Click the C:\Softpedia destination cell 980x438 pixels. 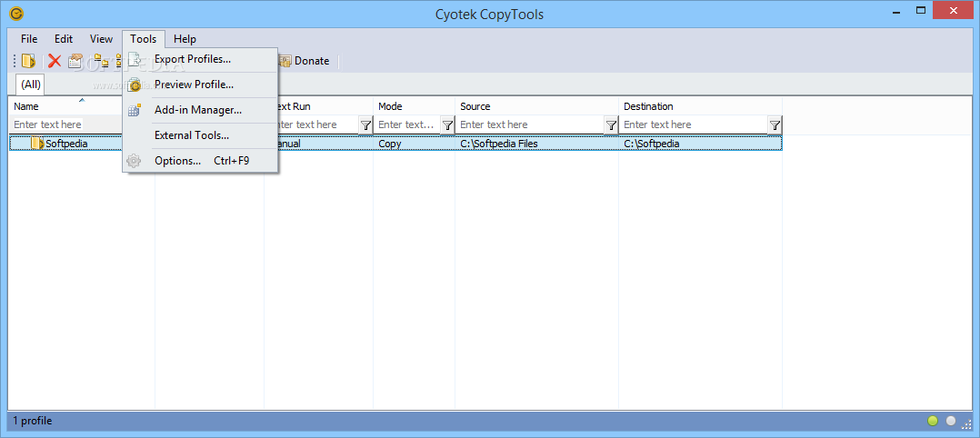point(652,144)
